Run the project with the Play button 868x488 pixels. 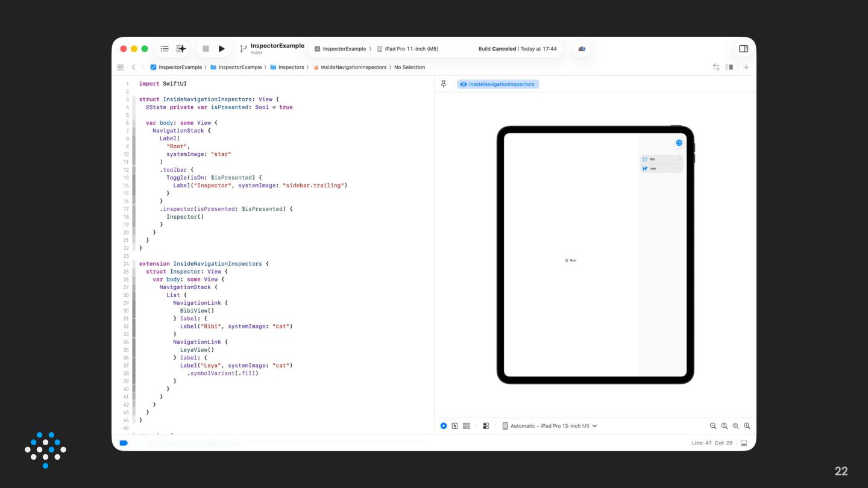tap(222, 49)
